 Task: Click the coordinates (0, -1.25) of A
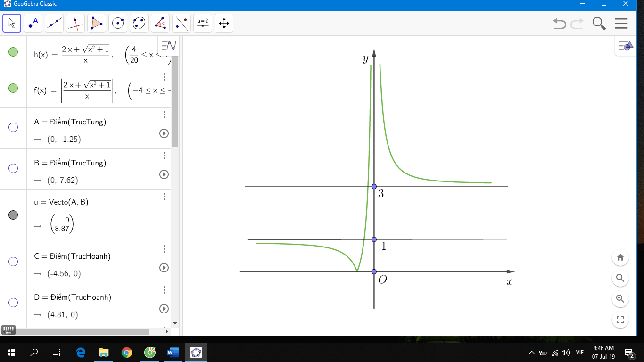click(x=64, y=140)
